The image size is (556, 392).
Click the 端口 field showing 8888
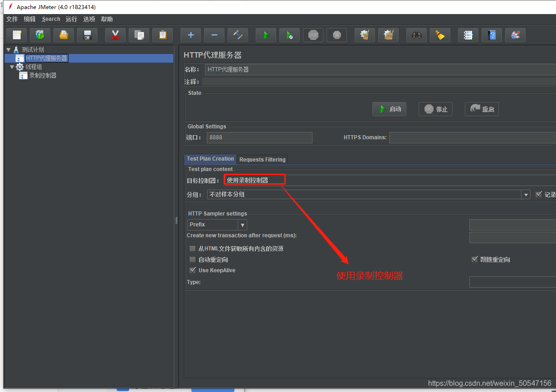pyautogui.click(x=259, y=137)
